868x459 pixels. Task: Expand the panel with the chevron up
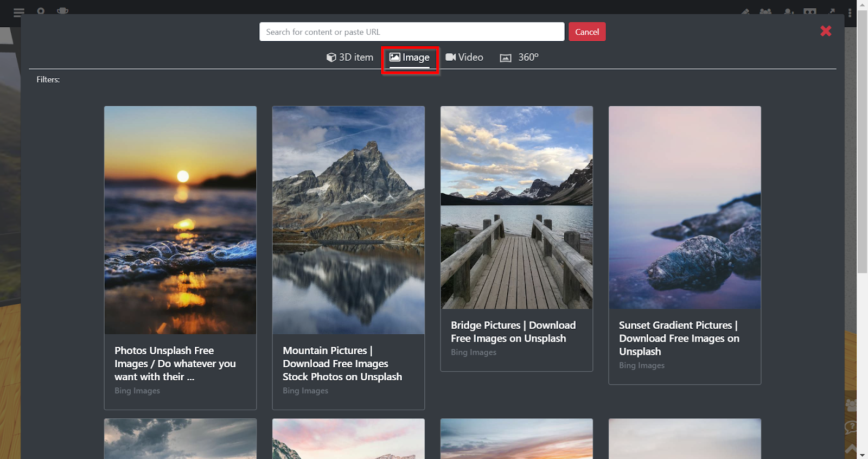tap(851, 449)
